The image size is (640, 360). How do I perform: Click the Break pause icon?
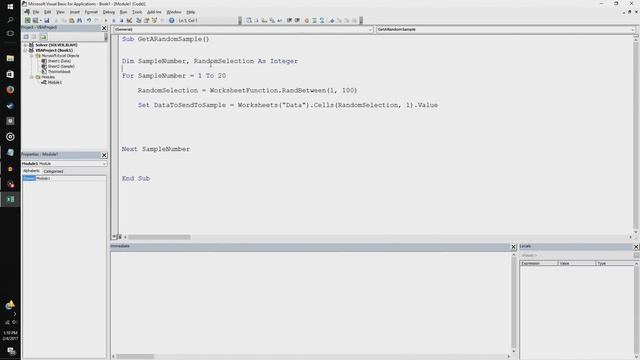[114, 20]
